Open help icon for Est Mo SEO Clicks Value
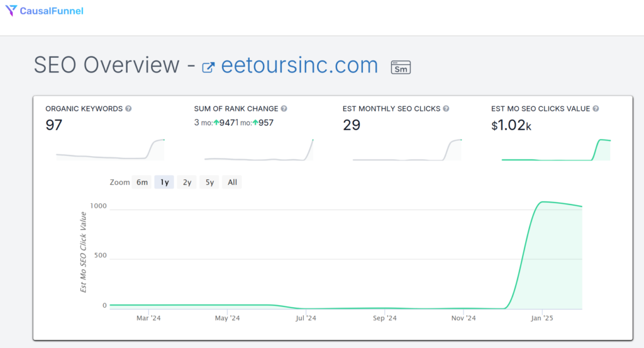This screenshot has height=348, width=644. point(596,108)
